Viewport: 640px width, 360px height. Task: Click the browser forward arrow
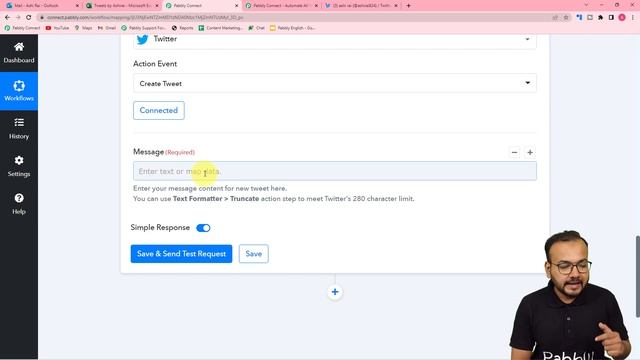coord(18,18)
